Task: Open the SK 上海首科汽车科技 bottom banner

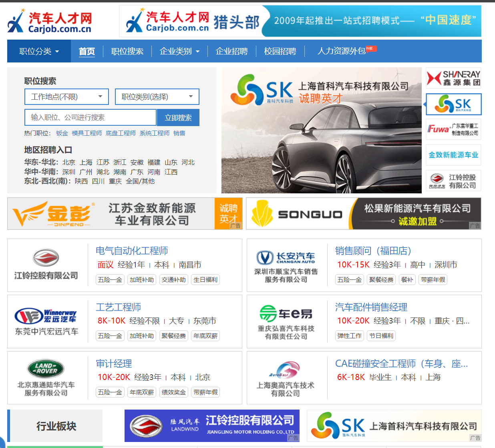Action: click(x=394, y=426)
